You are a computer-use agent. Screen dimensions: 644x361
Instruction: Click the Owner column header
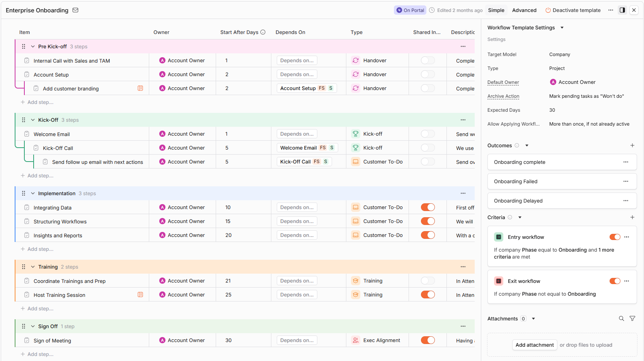coord(161,32)
